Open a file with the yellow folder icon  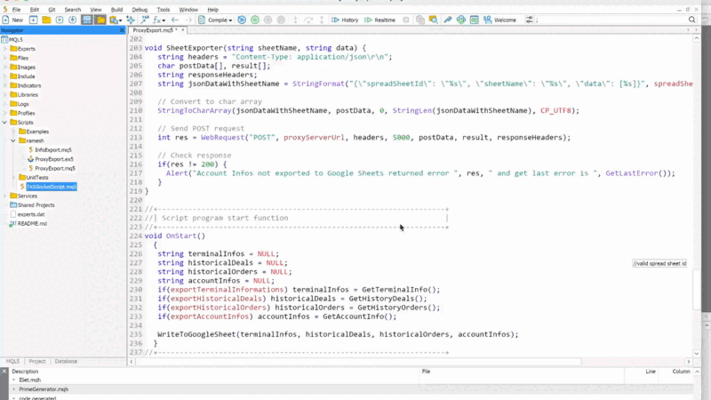46,20
